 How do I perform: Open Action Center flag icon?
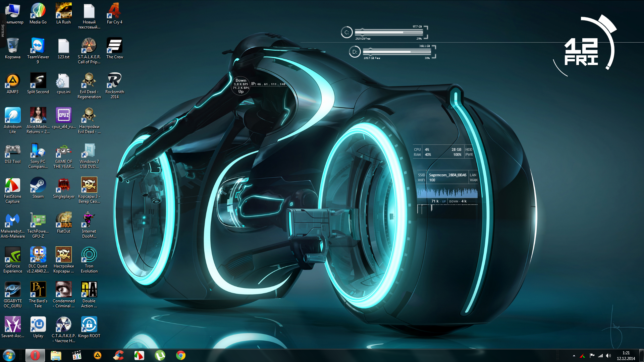(592, 356)
